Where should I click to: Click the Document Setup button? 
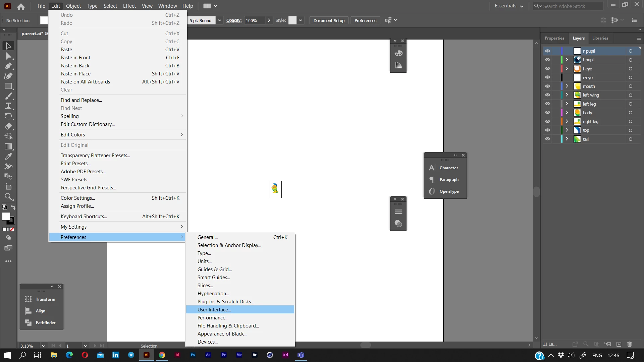click(329, 20)
